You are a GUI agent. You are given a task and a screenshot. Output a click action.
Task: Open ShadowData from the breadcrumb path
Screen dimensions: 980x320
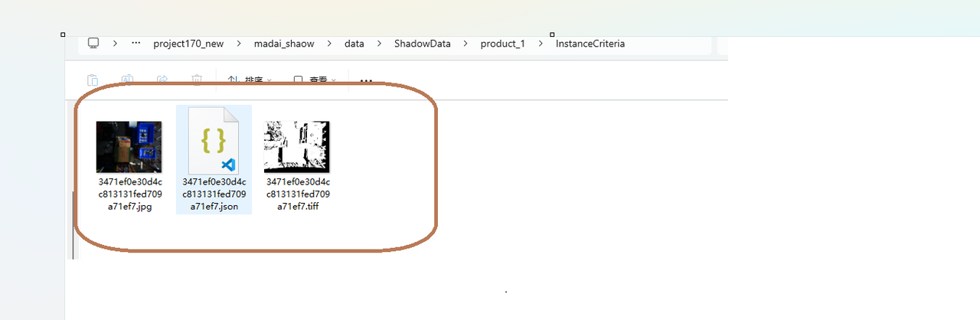pos(422,44)
